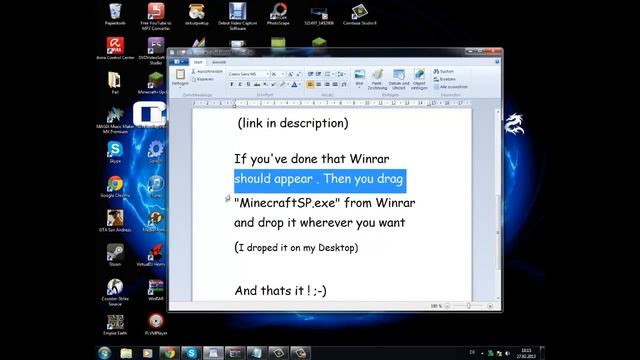Toggle Underline formatting in WordPad ribbon
Screen dimensions: 640x360
(x=248, y=84)
